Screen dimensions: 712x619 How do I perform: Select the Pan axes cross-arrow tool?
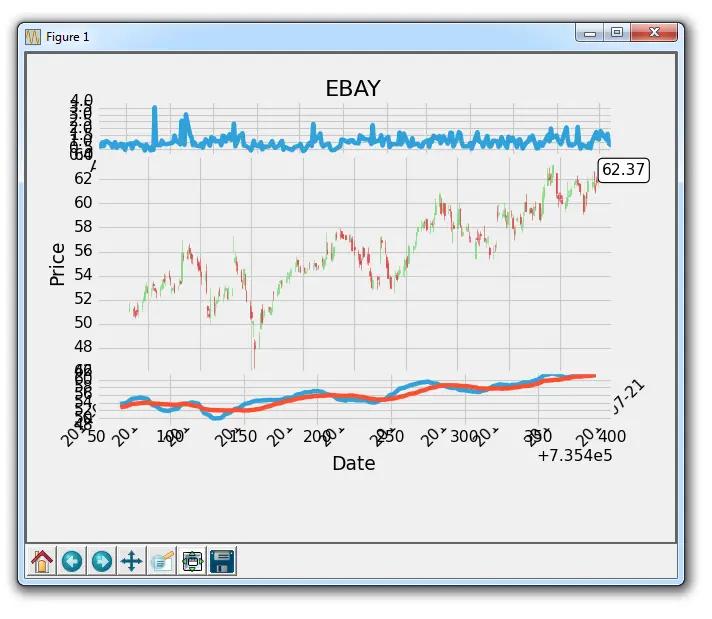pos(132,561)
